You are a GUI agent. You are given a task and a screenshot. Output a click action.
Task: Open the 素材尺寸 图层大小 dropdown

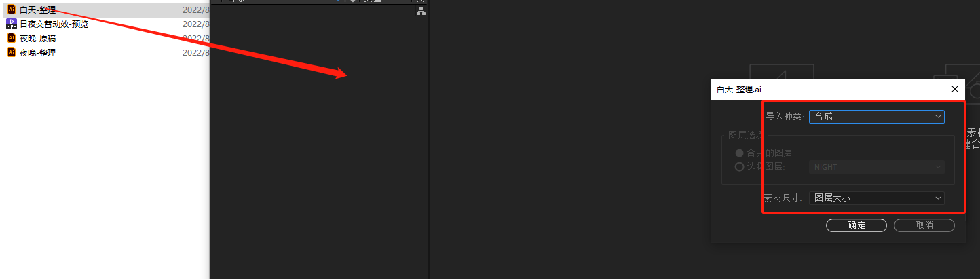(876, 198)
